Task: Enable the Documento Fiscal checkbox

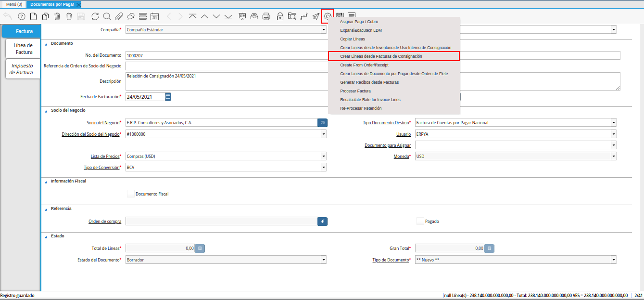Action: (130, 194)
